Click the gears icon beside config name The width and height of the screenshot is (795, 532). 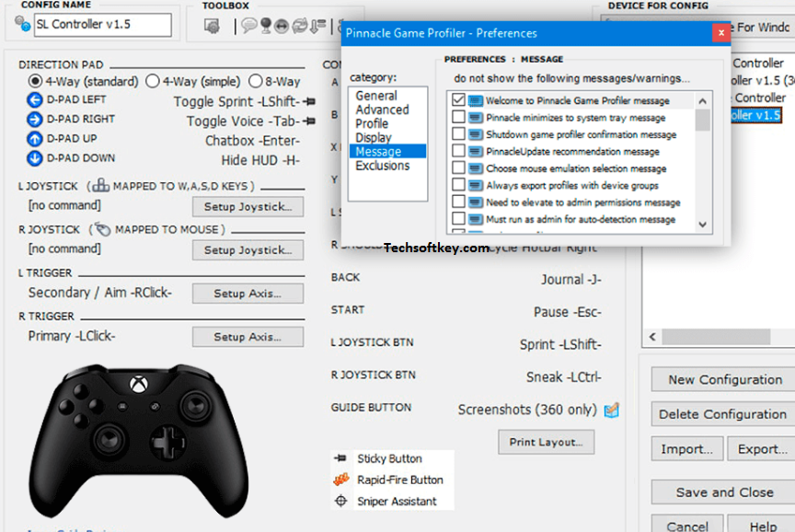coord(22,23)
